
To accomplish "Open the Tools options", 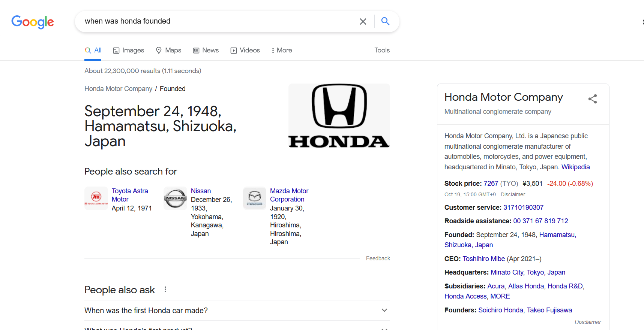I will tap(382, 50).
